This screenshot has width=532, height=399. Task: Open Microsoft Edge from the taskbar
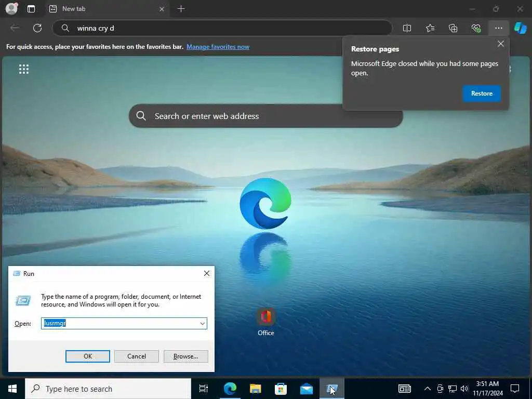pyautogui.click(x=230, y=389)
